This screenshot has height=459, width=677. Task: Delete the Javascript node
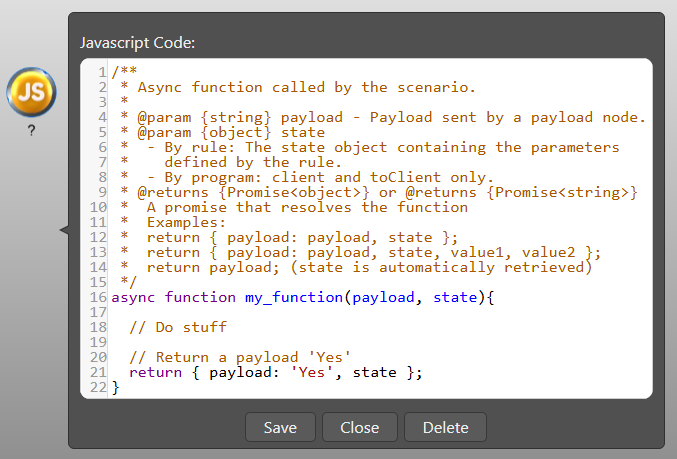[445, 427]
